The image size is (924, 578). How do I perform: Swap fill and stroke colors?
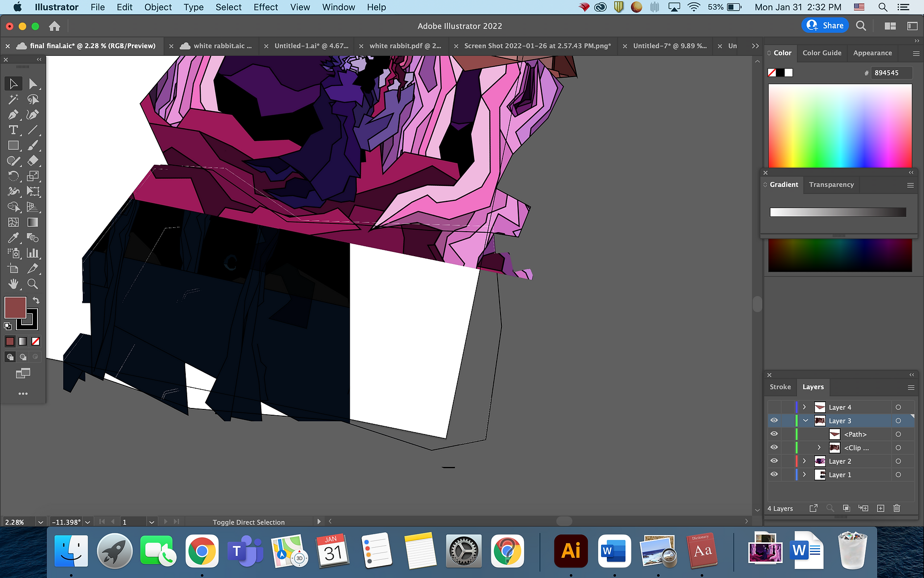[x=36, y=301]
